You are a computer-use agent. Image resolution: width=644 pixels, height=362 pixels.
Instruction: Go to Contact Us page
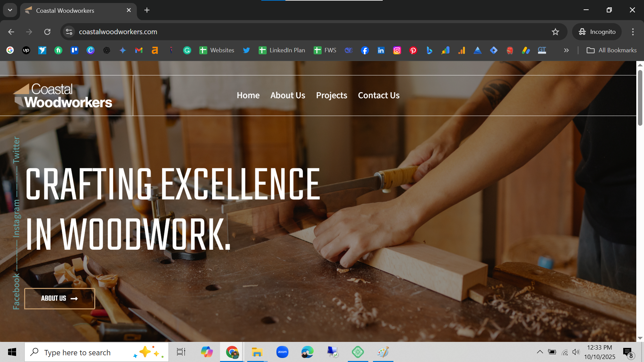pos(379,96)
